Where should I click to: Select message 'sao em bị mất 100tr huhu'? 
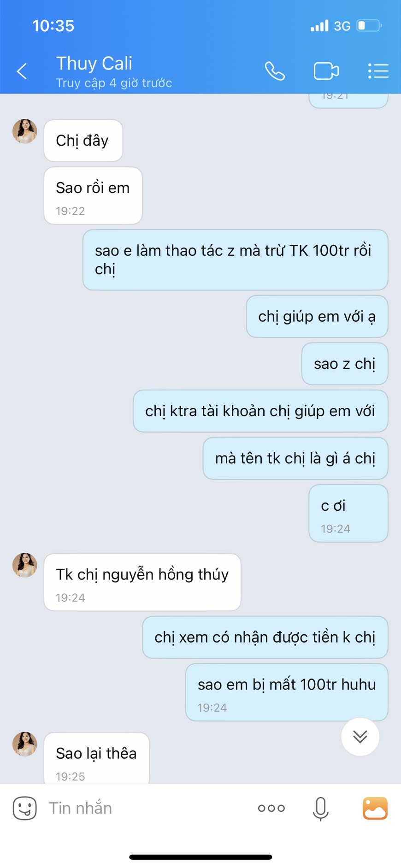point(287,692)
